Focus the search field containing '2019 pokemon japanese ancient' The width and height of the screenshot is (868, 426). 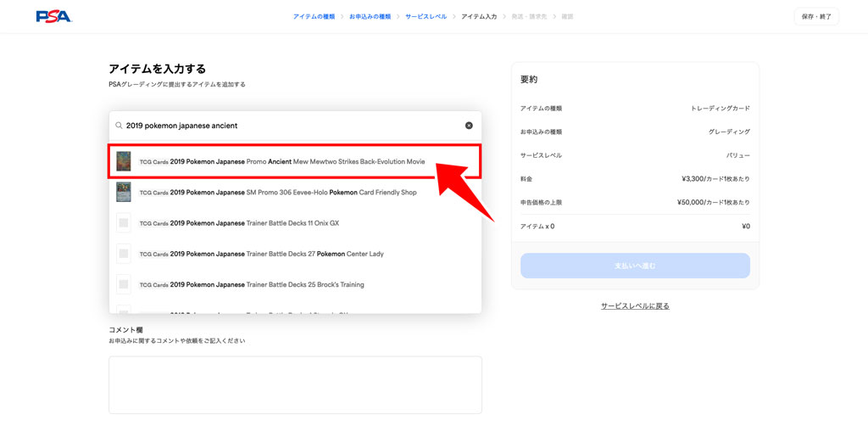click(295, 126)
